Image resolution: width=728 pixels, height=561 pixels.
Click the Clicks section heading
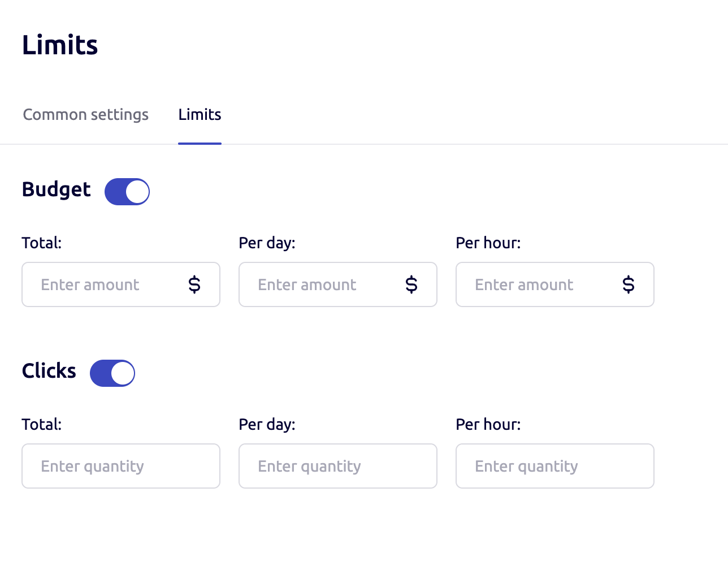[49, 371]
